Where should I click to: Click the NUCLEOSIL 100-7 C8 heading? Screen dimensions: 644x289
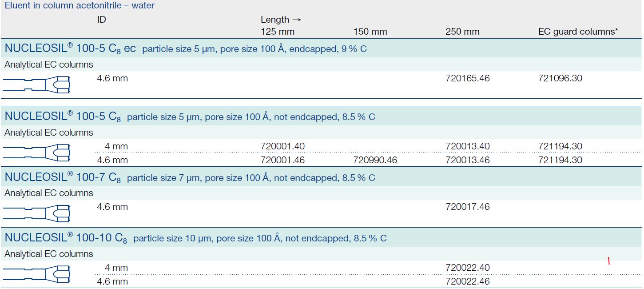pos(63,177)
